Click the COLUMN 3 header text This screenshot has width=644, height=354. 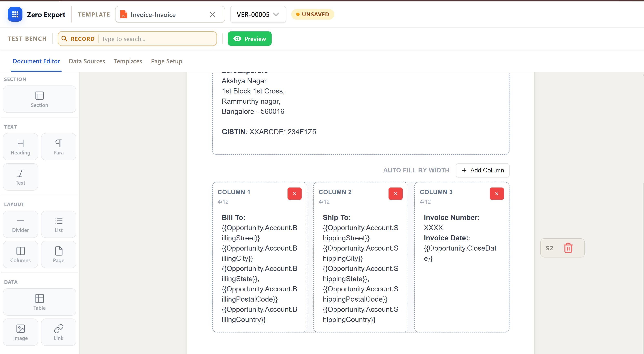436,192
